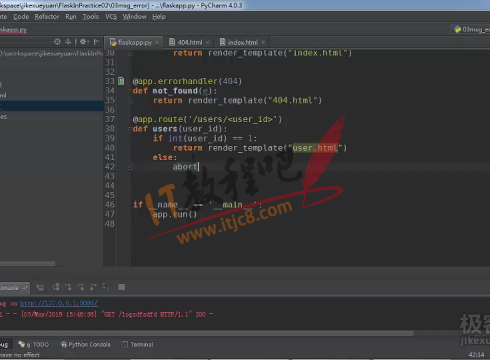Open the http://127.0.0.1:5000/ console link
Image resolution: width=490 pixels, height=360 pixels.
pyautogui.click(x=59, y=303)
